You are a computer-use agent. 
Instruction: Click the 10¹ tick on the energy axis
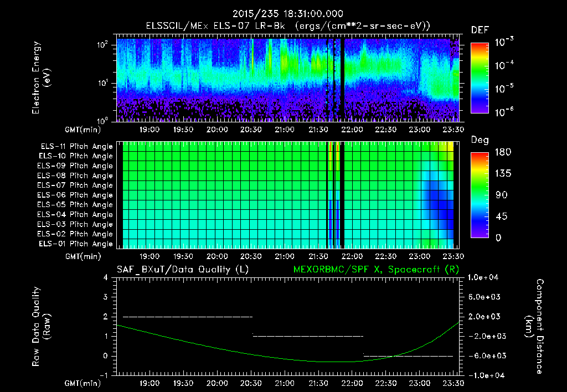click(x=102, y=83)
